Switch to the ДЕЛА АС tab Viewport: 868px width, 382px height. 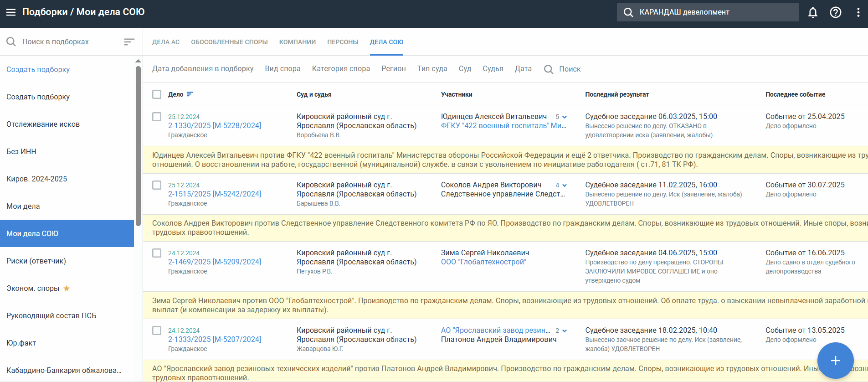166,42
